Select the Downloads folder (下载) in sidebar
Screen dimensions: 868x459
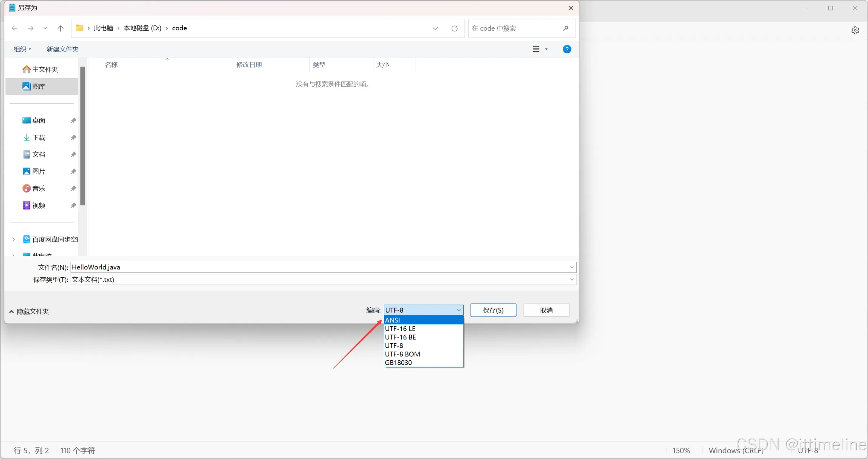[x=39, y=137]
